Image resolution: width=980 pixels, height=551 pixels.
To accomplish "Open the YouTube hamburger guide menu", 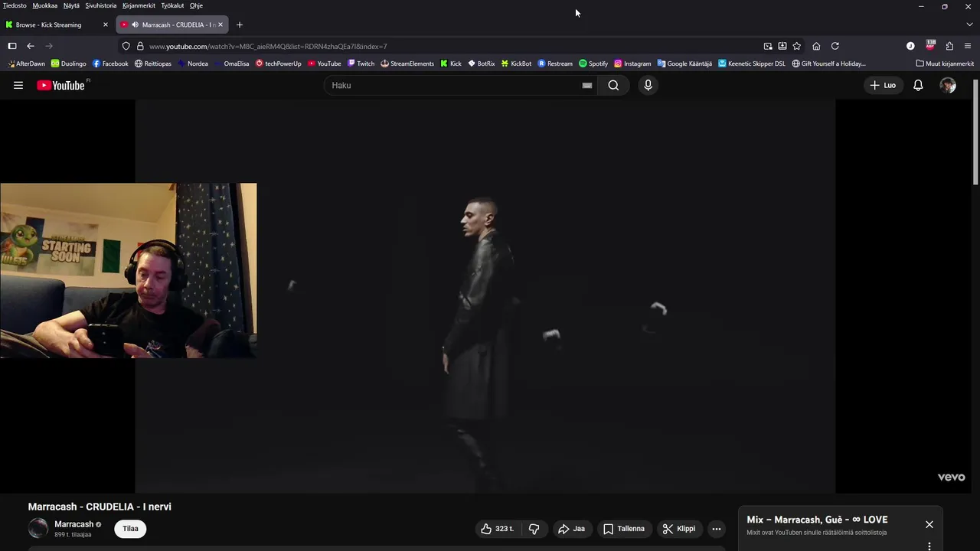I will [18, 85].
